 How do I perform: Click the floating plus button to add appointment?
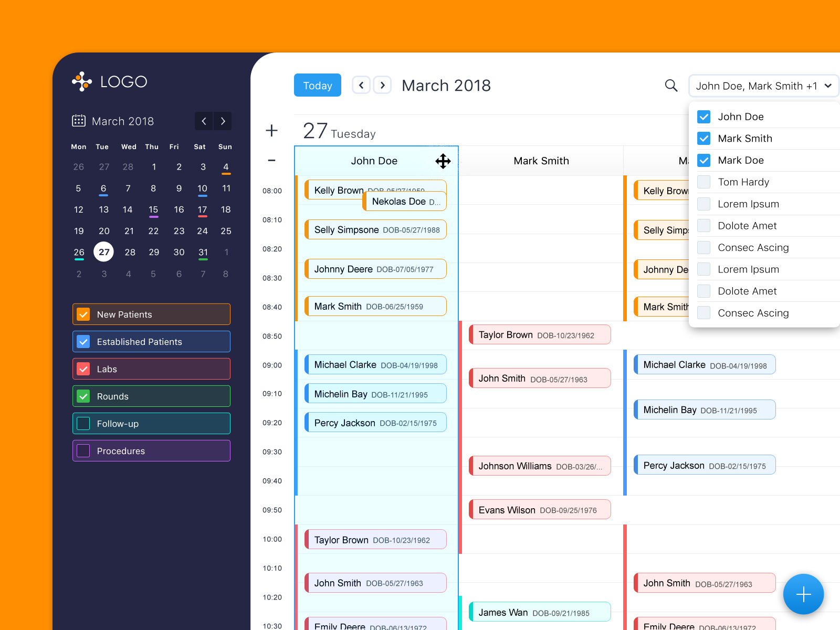804,594
